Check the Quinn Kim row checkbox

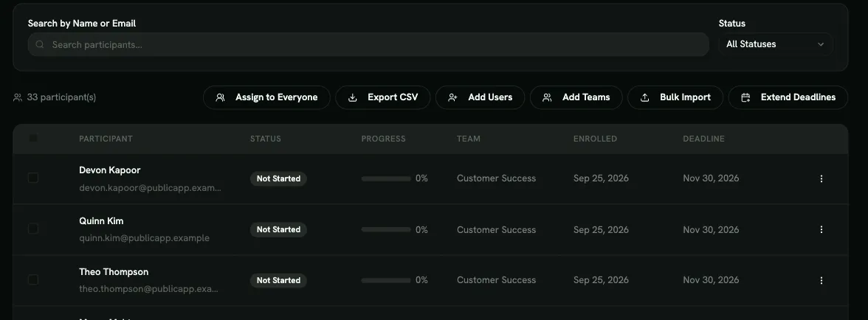pyautogui.click(x=33, y=229)
